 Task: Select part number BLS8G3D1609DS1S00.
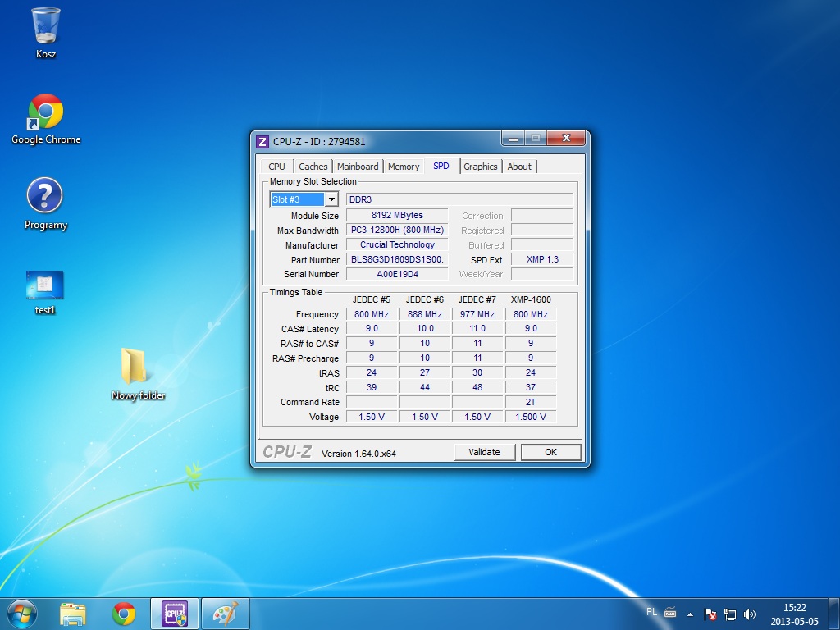[x=397, y=260]
